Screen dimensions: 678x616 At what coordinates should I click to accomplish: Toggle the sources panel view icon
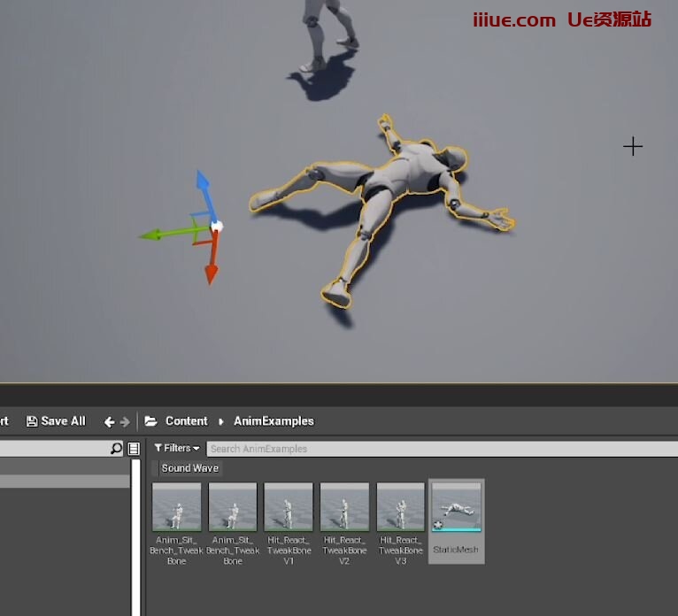pyautogui.click(x=134, y=449)
